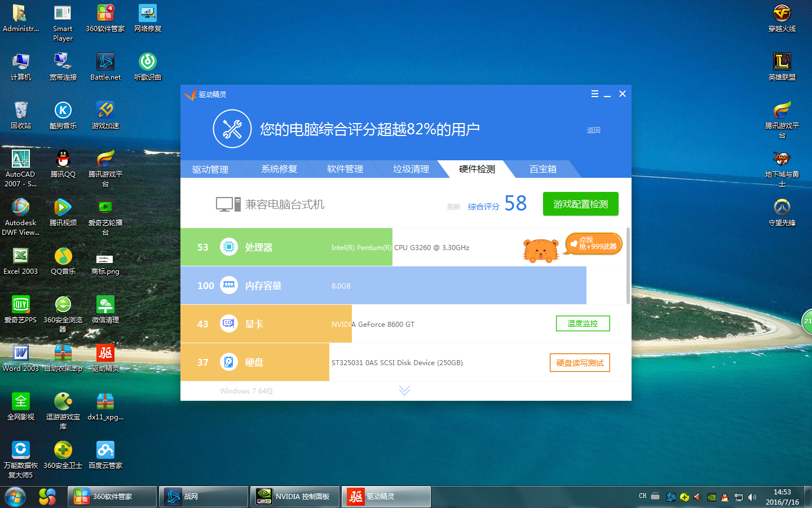
Task: Click the wrench tools circle icon
Action: 232,129
